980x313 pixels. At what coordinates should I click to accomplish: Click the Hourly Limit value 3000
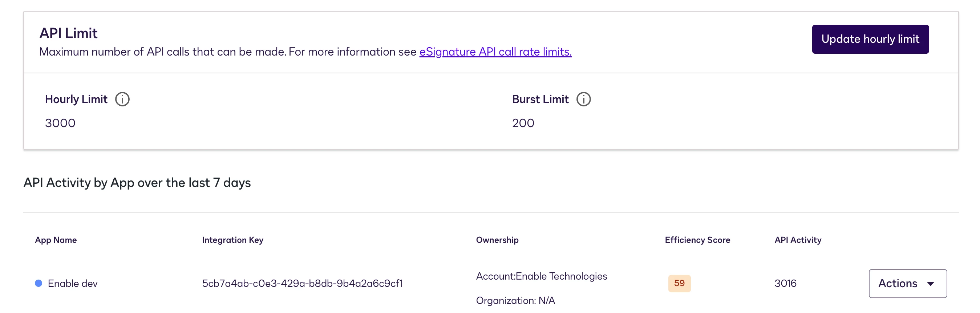(60, 123)
